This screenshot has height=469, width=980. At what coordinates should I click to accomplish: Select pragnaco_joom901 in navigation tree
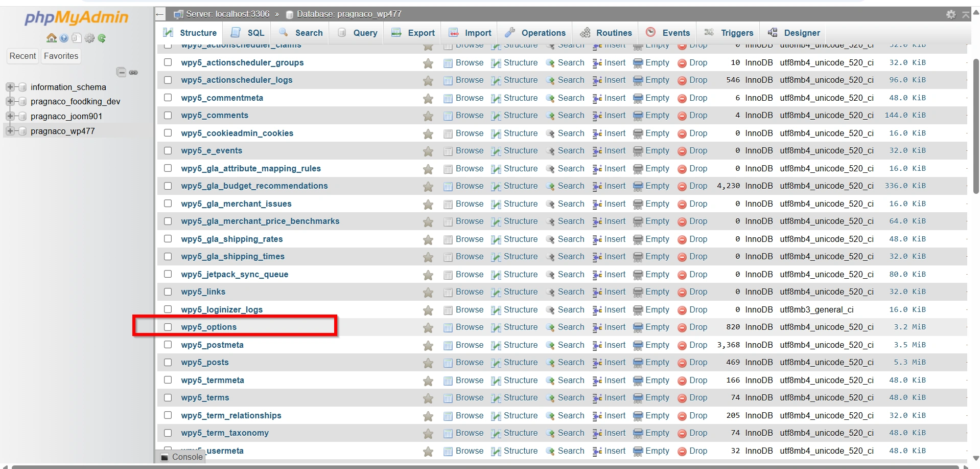66,117
